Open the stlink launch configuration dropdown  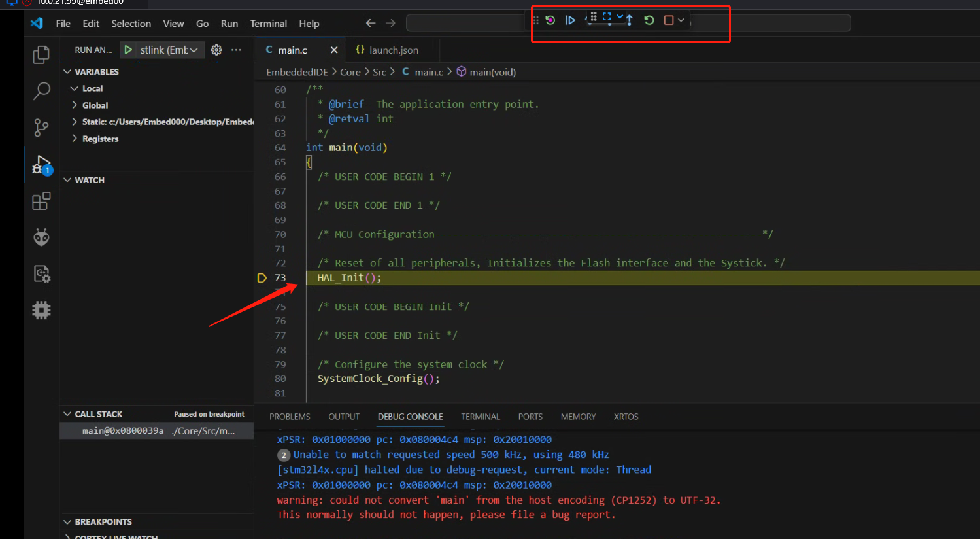pos(169,50)
